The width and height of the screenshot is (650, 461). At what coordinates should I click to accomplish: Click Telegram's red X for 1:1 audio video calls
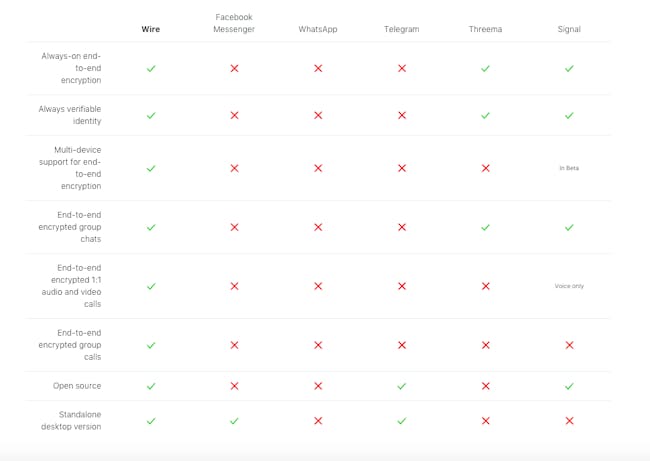point(402,286)
